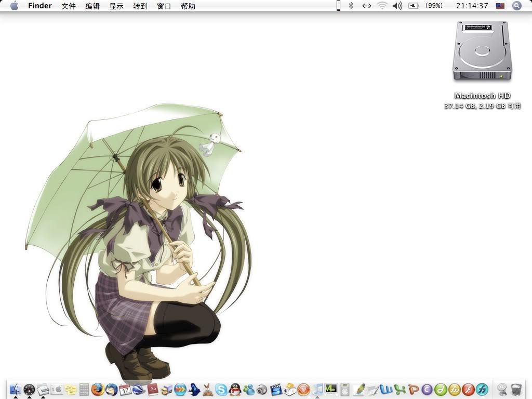Open the 文件 menu

[68, 6]
